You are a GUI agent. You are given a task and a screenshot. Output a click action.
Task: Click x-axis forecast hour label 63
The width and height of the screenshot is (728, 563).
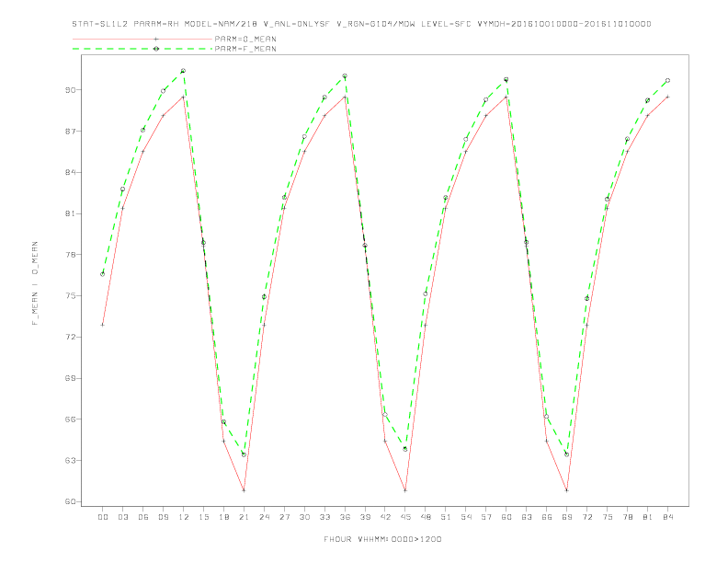click(x=527, y=517)
